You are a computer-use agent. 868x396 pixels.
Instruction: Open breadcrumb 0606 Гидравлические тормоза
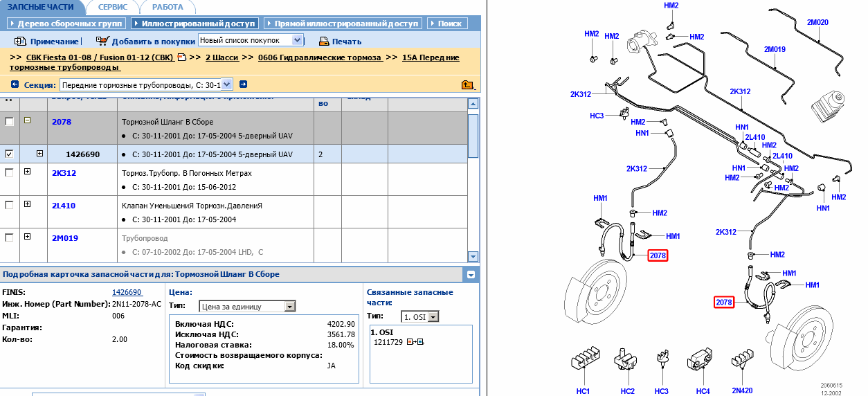pos(320,57)
